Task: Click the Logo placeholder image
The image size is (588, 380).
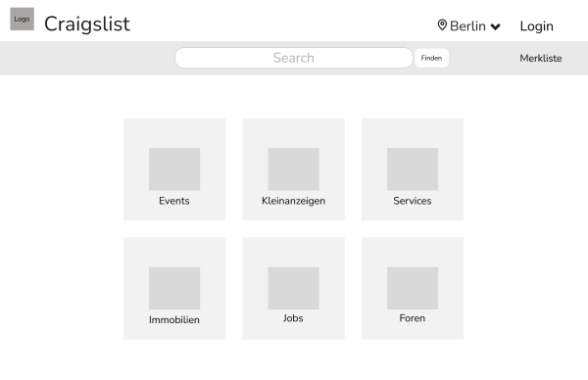Action: (x=22, y=19)
